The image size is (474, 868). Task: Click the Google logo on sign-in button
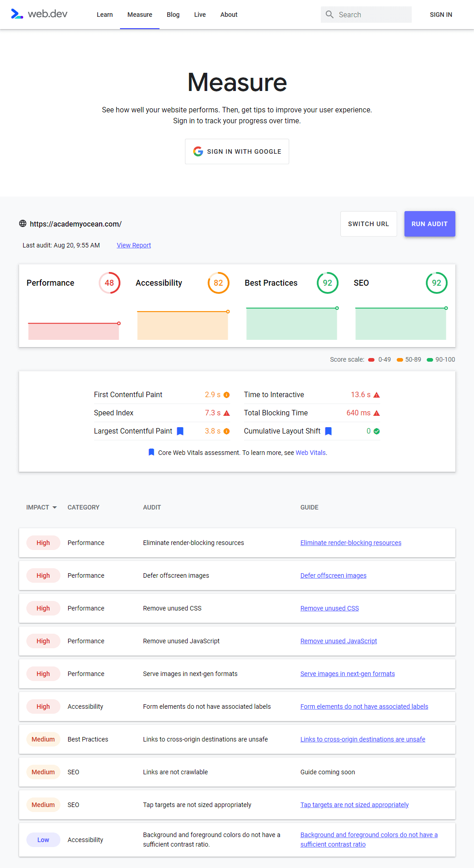[x=198, y=151]
